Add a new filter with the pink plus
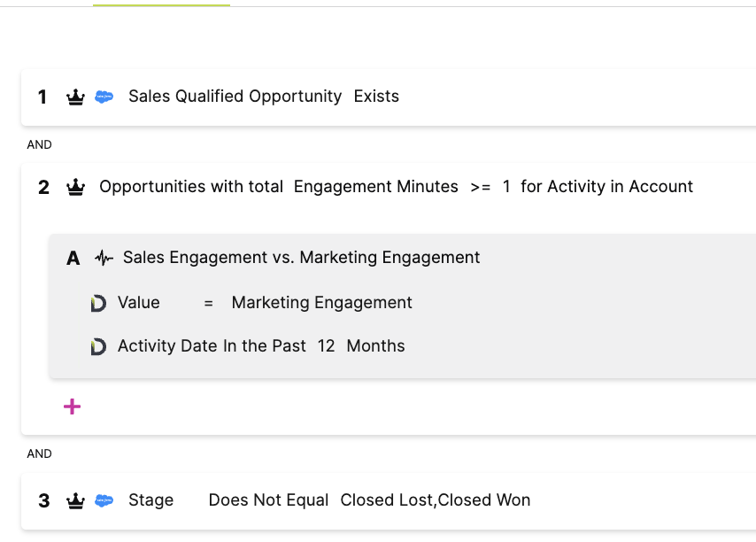756x542 pixels. (x=72, y=406)
